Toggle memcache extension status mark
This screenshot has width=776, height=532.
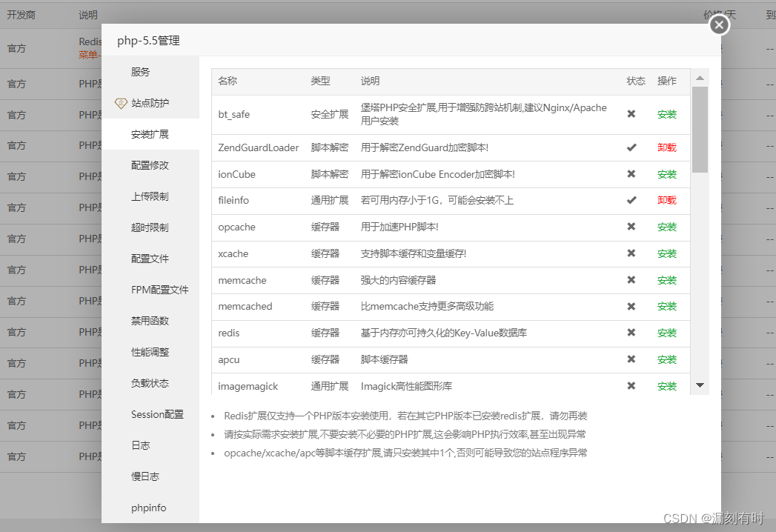click(x=631, y=279)
